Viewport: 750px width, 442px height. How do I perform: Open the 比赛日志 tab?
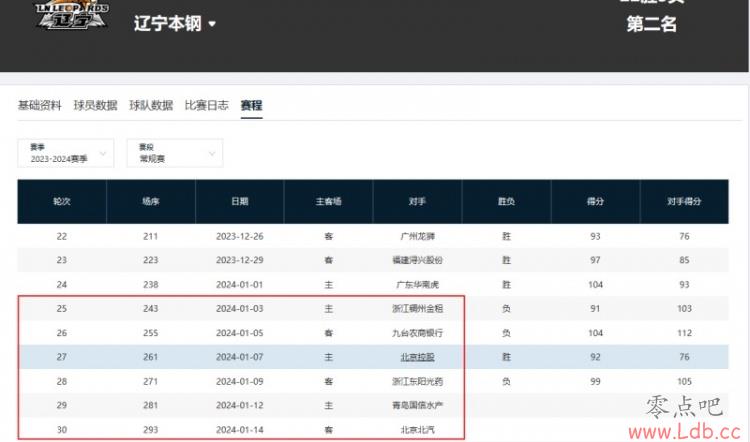coord(207,105)
